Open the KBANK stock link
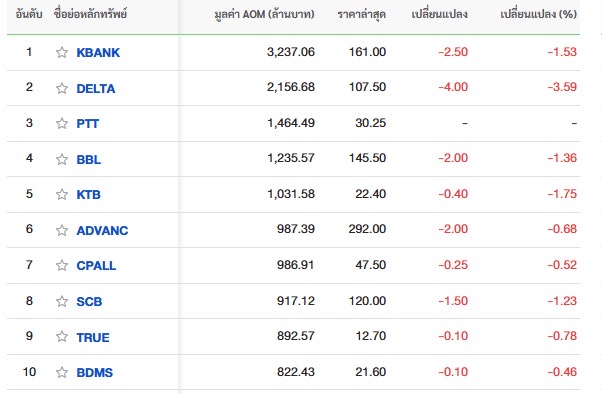The height and width of the screenshot is (394, 602). tap(98, 53)
